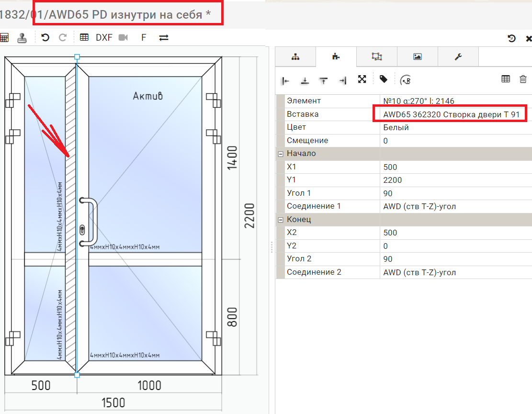Open the table icon next to the trash
Viewport: 532px width, 414px height.
coord(506,79)
